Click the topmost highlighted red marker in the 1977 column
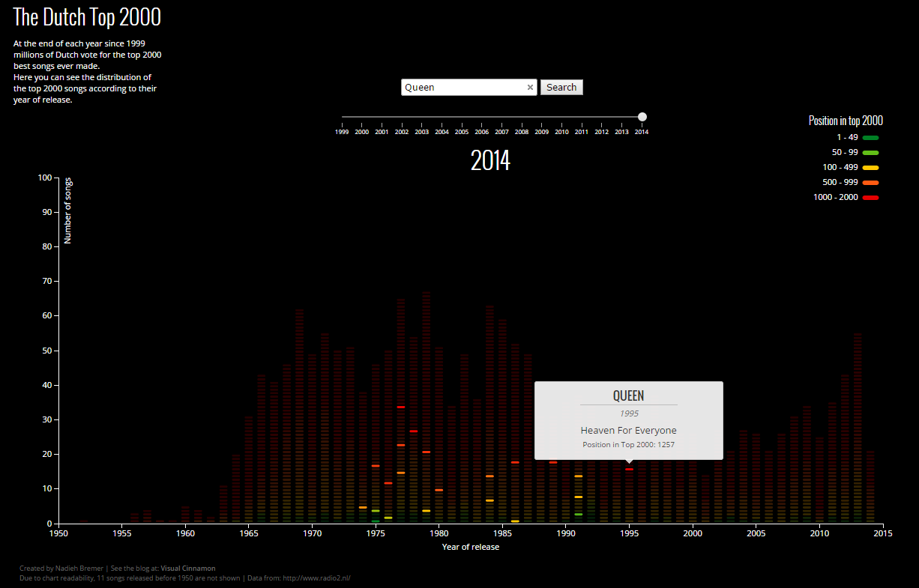919x588 pixels. (x=401, y=407)
